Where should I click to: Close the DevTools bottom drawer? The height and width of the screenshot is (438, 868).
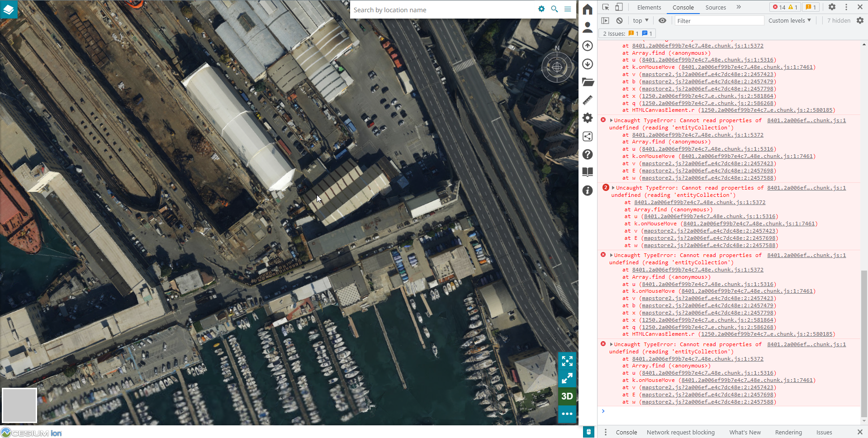[860, 432]
